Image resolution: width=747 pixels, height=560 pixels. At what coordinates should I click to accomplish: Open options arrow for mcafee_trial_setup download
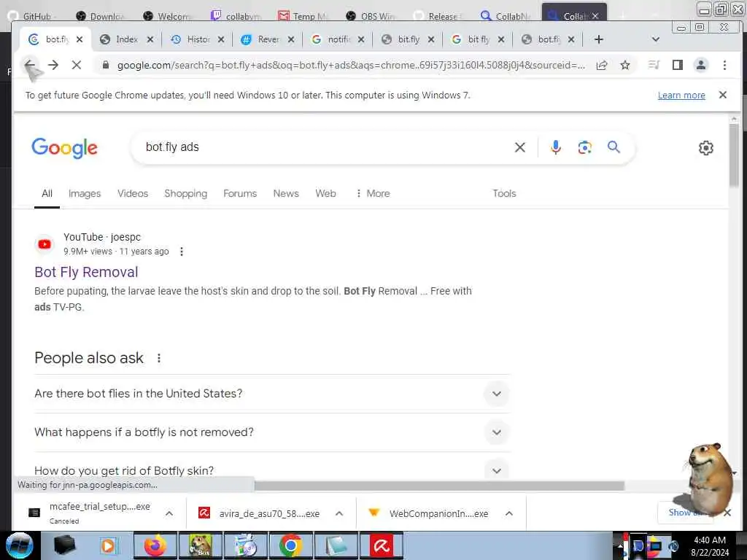pyautogui.click(x=169, y=513)
